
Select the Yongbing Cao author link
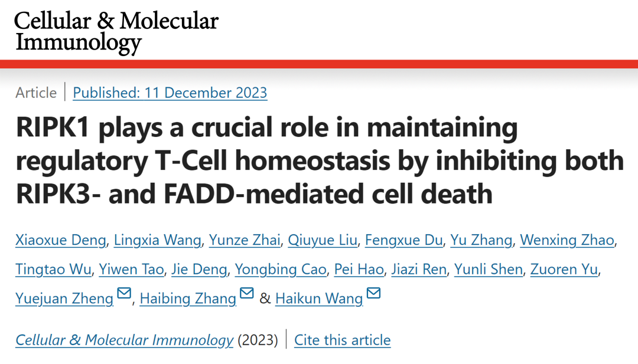[x=281, y=270]
